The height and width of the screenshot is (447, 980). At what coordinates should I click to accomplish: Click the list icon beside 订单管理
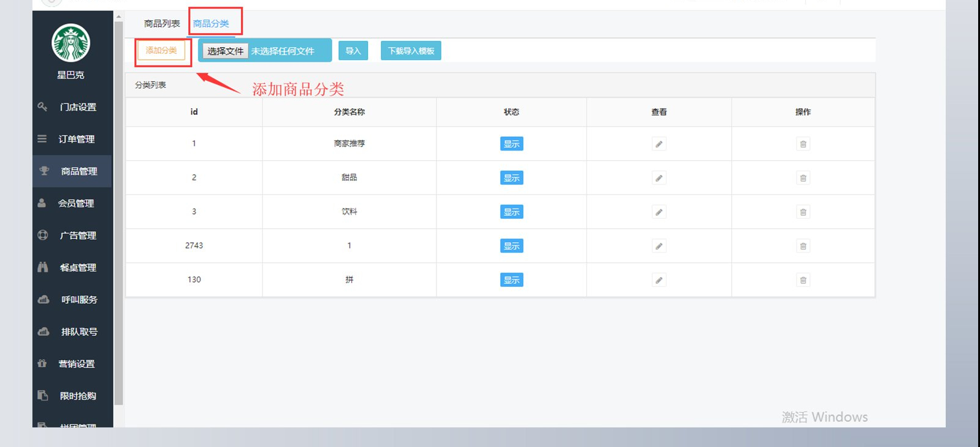(x=42, y=139)
